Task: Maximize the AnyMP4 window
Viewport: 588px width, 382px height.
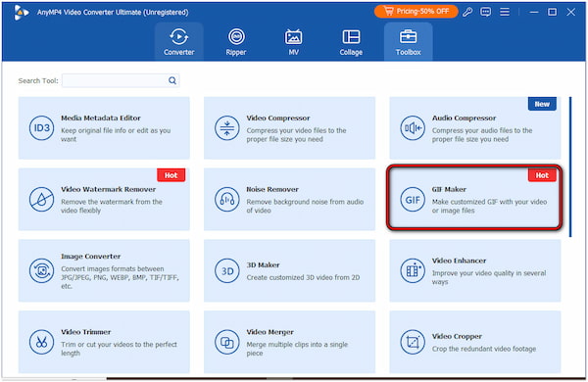Action: tap(552, 12)
